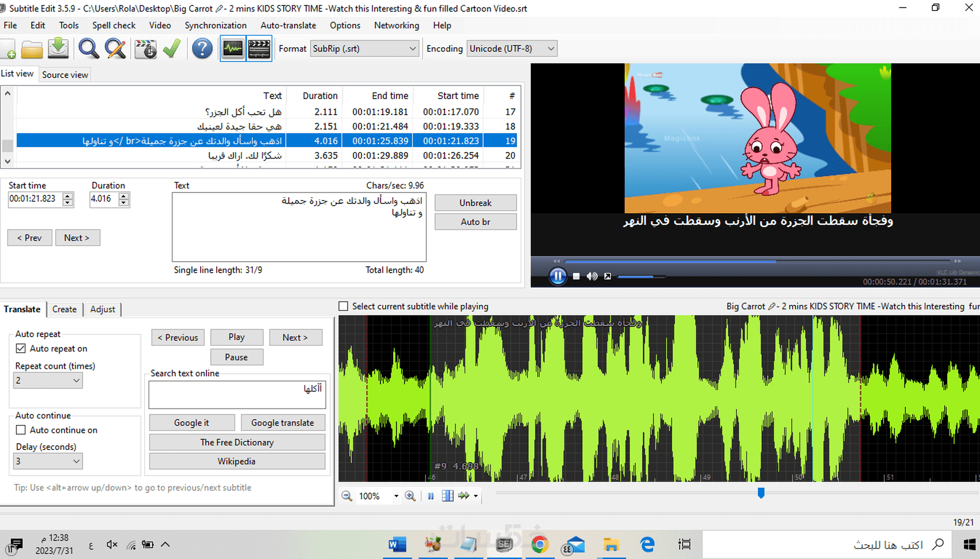Switch to the Source view tab
This screenshot has width=980, height=559.
(x=65, y=75)
